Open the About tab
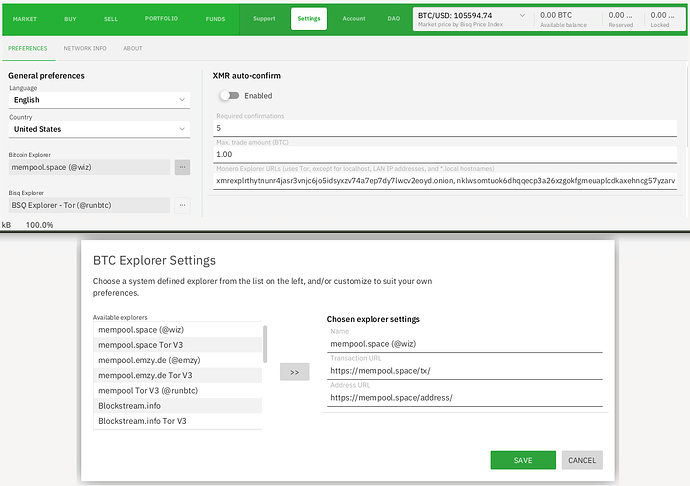Viewport: 690px width, 486px height. click(133, 48)
